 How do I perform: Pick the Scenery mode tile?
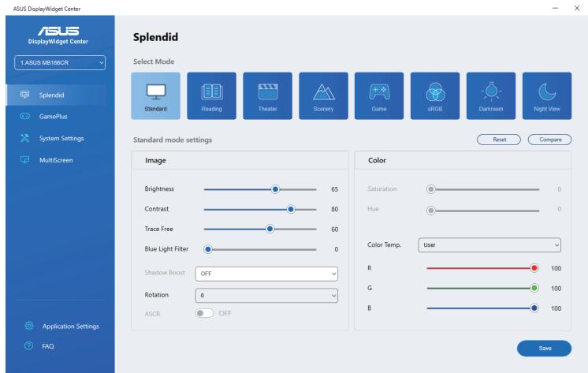[323, 95]
